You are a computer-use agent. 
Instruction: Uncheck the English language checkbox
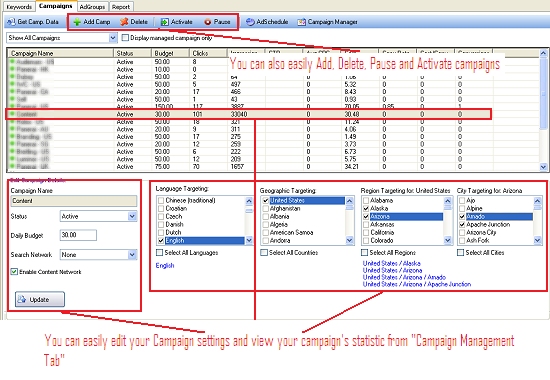tap(161, 240)
